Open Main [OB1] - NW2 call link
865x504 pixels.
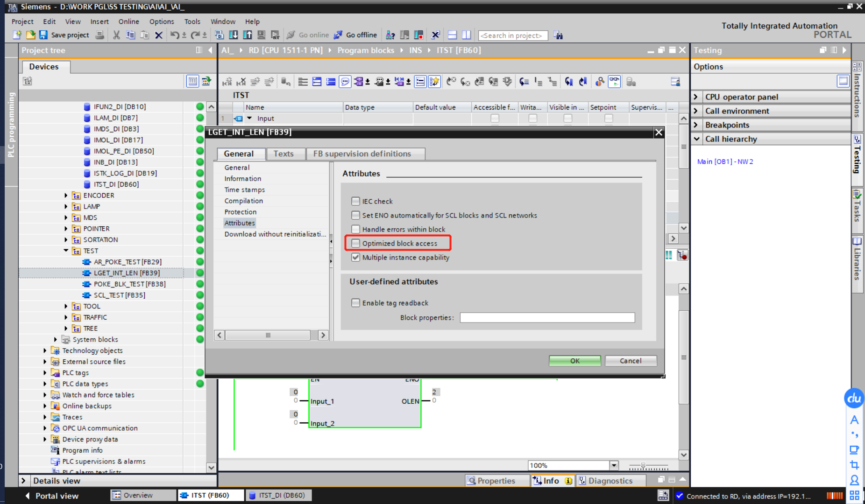coord(725,161)
